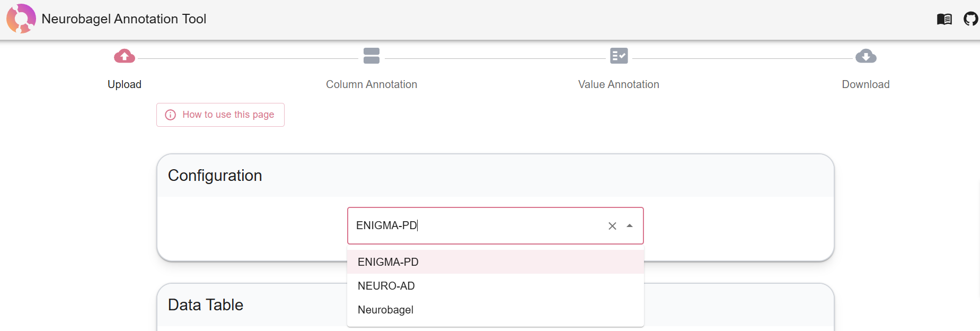
Task: Clear the configuration field with X
Action: click(x=612, y=226)
